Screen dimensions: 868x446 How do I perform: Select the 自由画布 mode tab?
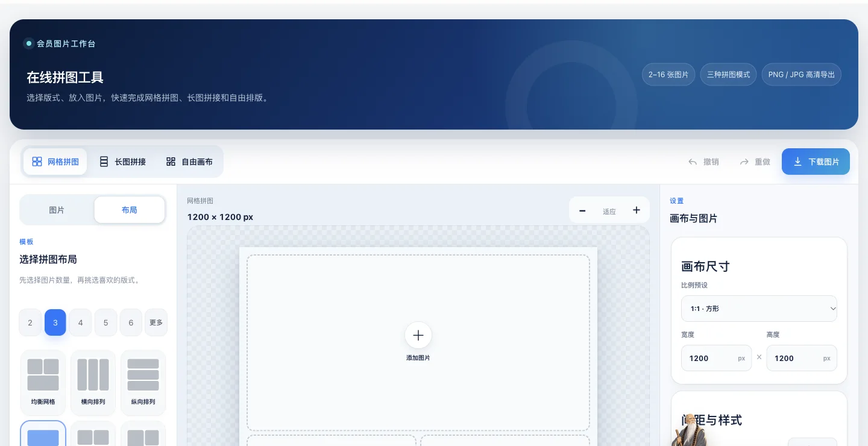tap(189, 162)
